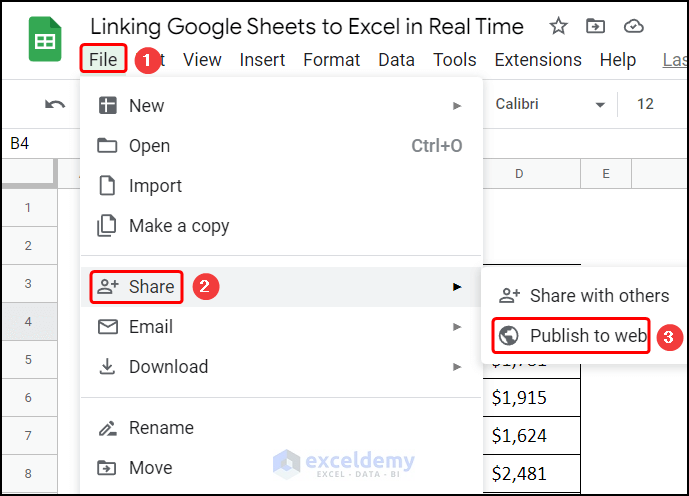Image resolution: width=689 pixels, height=496 pixels.
Task: Select row 1 header
Action: pos(29,208)
